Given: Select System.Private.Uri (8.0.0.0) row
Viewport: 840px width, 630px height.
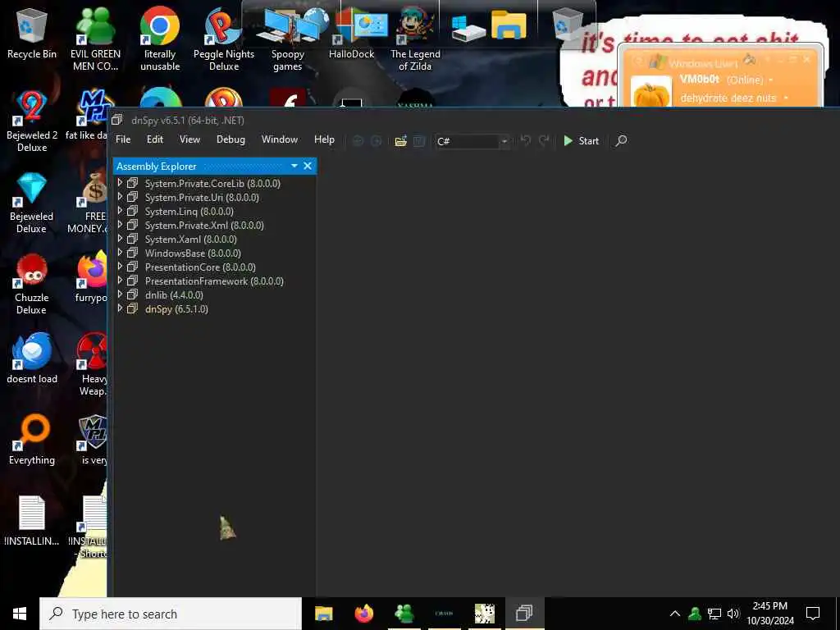Looking at the screenshot, I should [202, 197].
